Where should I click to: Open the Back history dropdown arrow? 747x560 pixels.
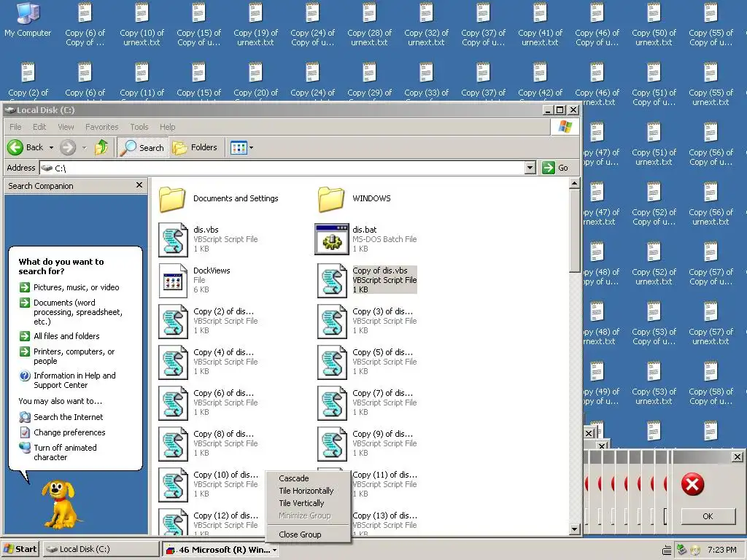[52, 147]
